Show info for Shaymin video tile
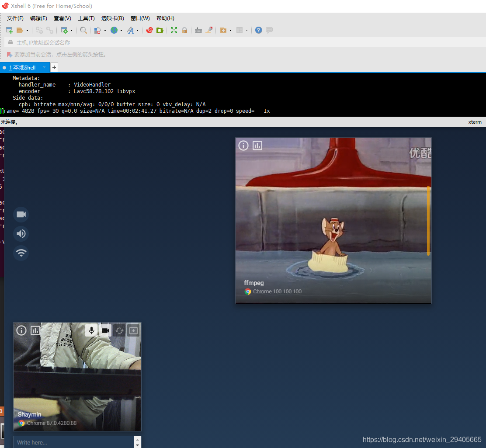Viewport: 486px width, 448px height. 21,330
